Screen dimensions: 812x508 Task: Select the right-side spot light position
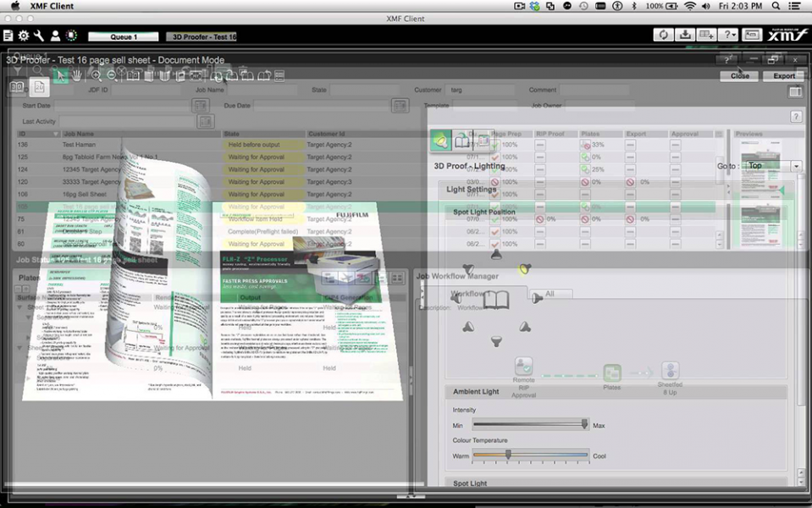pyautogui.click(x=537, y=298)
